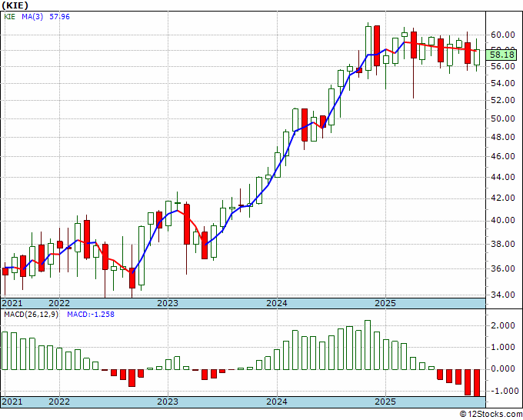
Task: Click 2025 on the price chart timeline
Action: [x=385, y=303]
